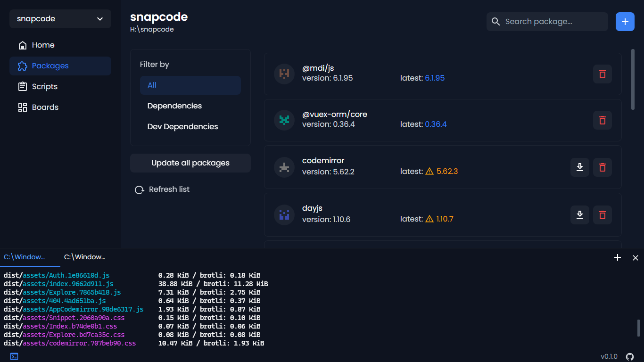This screenshot has height=362, width=644.
Task: Click the codemirror package avatar
Action: pos(284,167)
